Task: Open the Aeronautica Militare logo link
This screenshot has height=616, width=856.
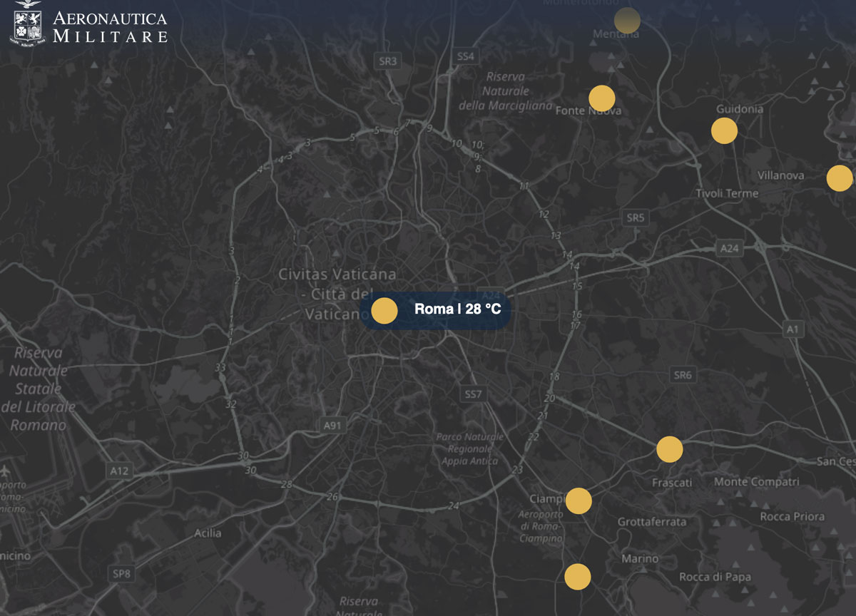Action: point(88,24)
